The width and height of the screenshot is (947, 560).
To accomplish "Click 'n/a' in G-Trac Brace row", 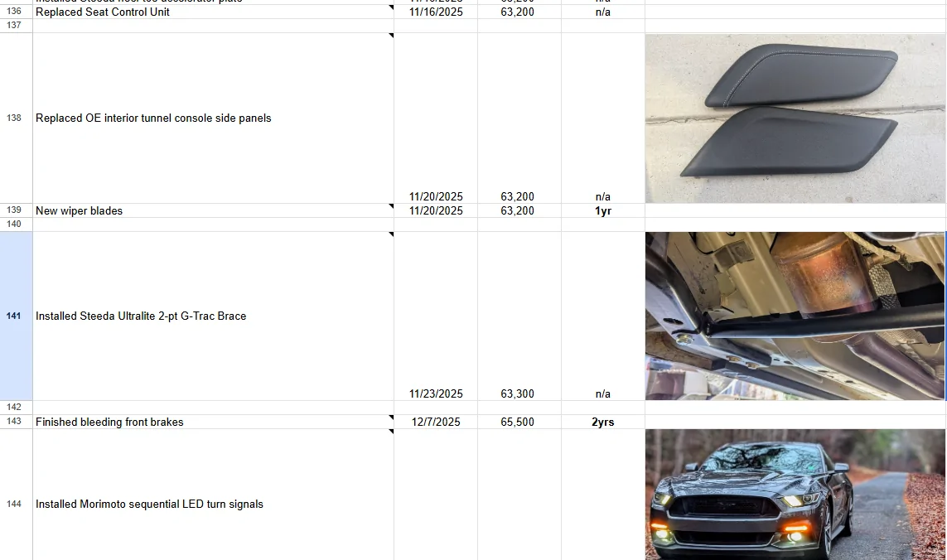I will (x=602, y=393).
